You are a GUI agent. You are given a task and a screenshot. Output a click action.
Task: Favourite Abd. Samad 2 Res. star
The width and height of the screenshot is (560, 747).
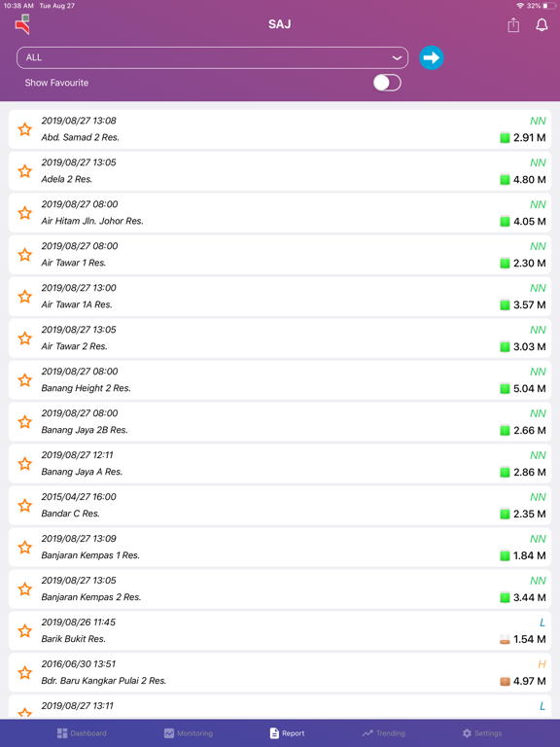24,129
